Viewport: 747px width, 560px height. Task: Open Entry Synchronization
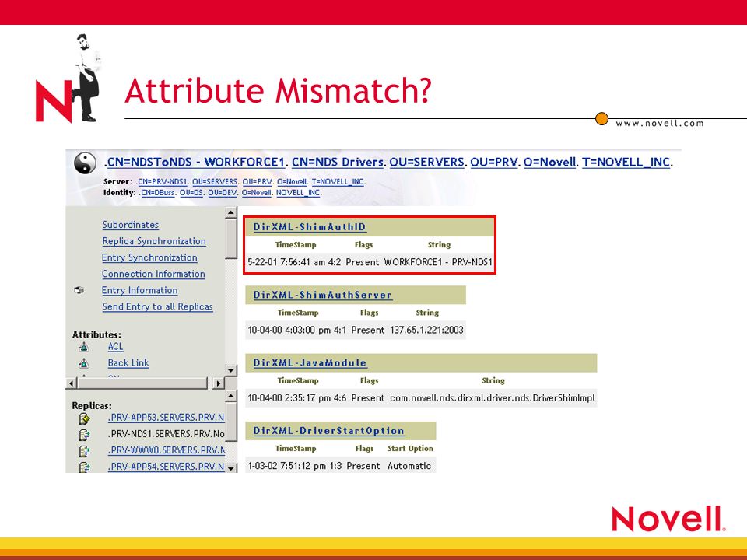[149, 257]
